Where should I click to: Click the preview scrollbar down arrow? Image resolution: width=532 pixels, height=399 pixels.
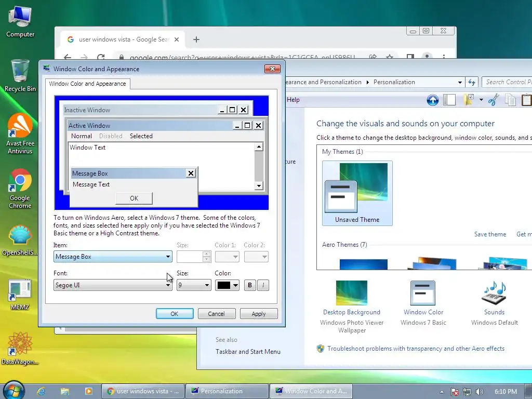pyautogui.click(x=259, y=185)
